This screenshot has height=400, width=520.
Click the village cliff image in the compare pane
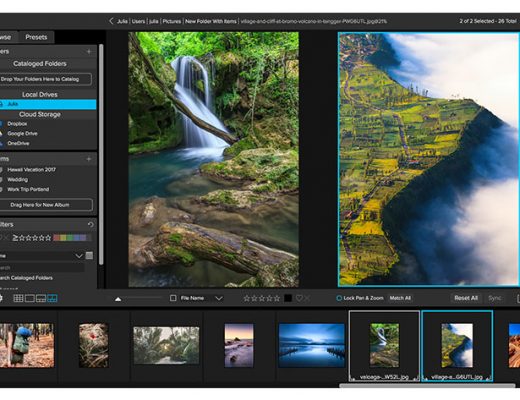tap(429, 159)
